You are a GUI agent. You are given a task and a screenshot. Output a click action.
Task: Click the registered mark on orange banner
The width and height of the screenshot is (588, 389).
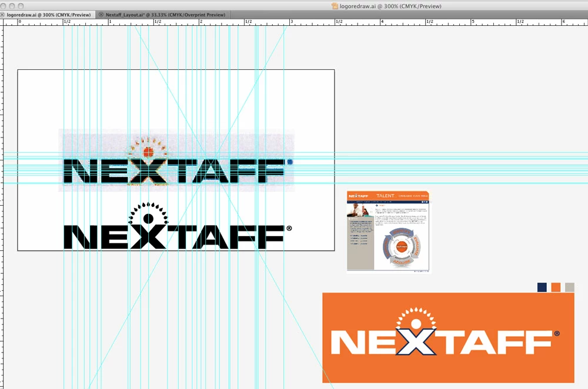[556, 333]
